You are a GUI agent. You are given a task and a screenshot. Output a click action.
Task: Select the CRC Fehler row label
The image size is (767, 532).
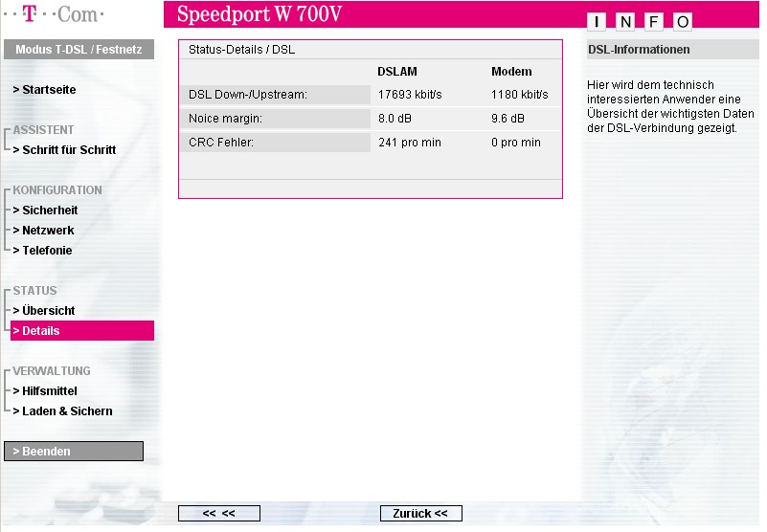pos(275,143)
